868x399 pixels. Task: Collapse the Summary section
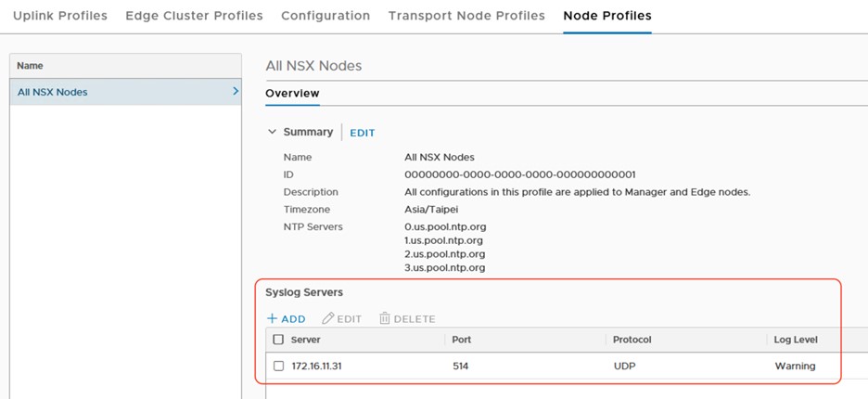tap(272, 133)
